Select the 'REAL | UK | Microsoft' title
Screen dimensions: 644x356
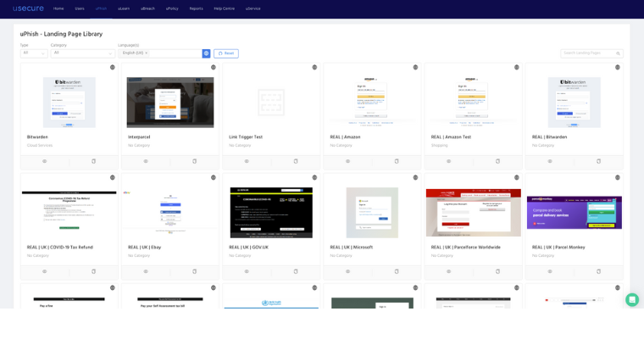click(352, 248)
